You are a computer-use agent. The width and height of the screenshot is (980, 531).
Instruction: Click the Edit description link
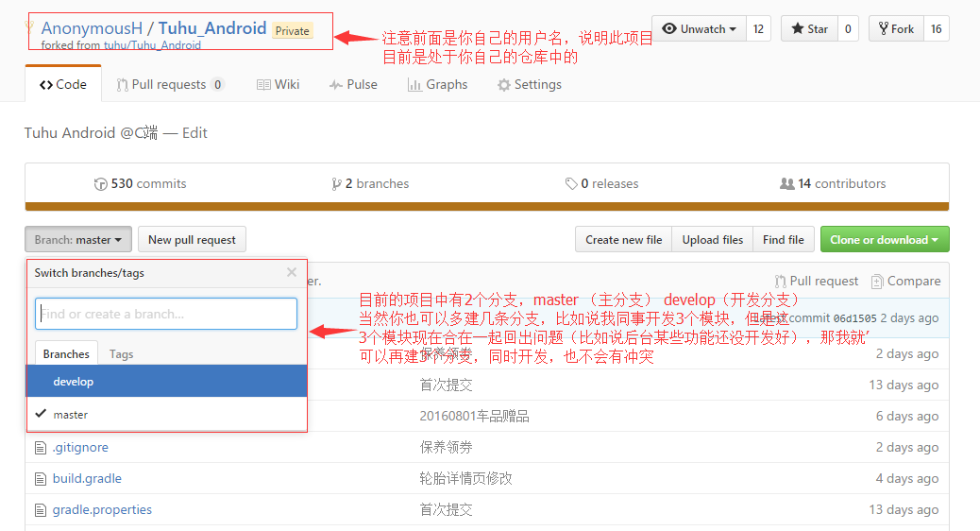pyautogui.click(x=194, y=132)
